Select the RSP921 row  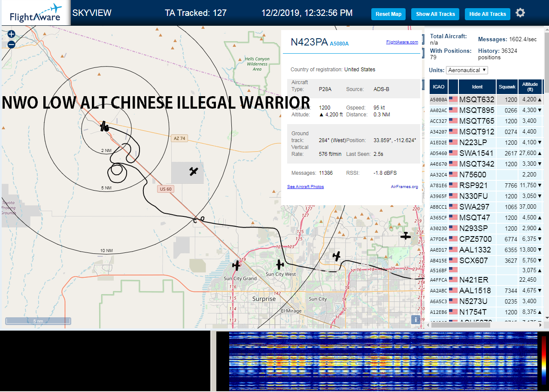(x=486, y=185)
